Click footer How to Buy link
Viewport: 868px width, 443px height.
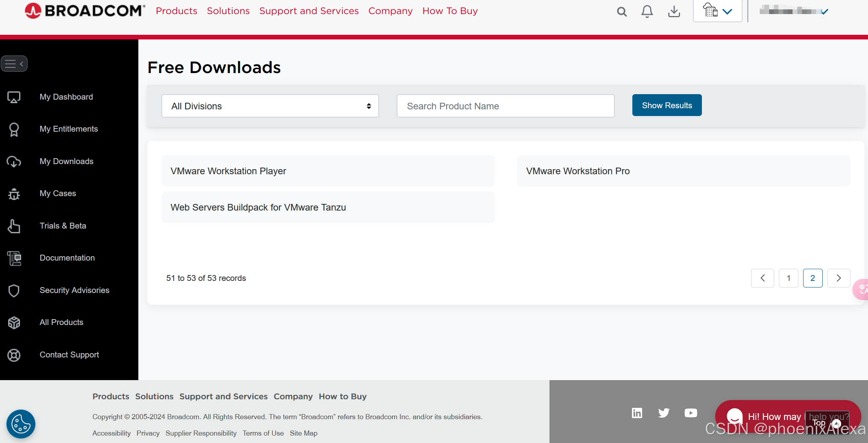pos(343,397)
